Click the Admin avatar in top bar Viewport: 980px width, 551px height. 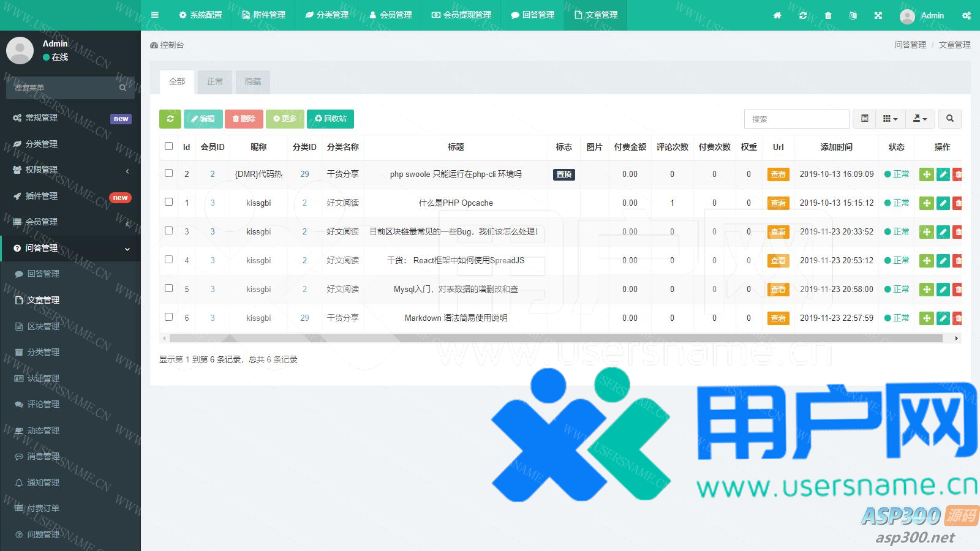pyautogui.click(x=907, y=16)
